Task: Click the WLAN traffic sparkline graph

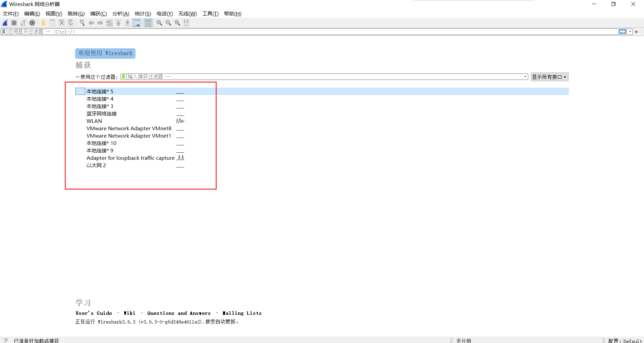Action: pyautogui.click(x=180, y=120)
